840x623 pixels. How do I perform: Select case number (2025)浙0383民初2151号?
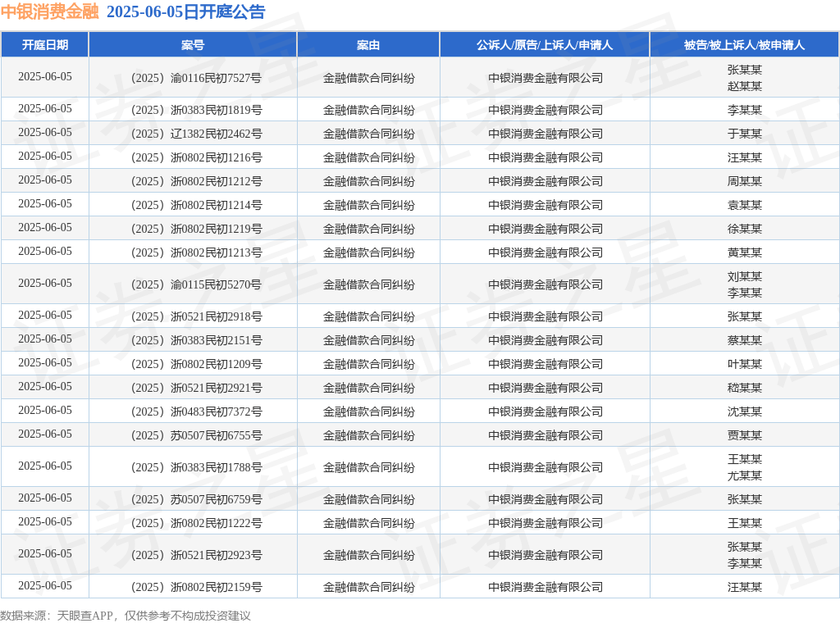(x=196, y=340)
